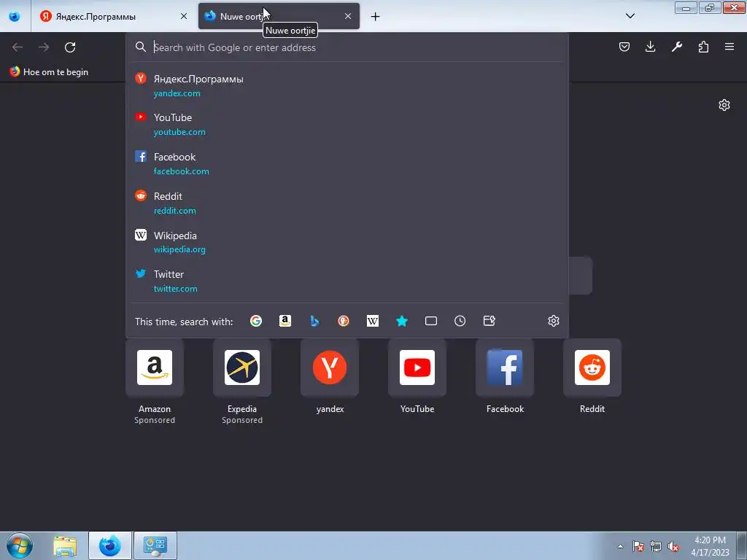Image resolution: width=747 pixels, height=560 pixels.
Task: Open Hoe om te begin bookmark
Action: pyautogui.click(x=49, y=72)
